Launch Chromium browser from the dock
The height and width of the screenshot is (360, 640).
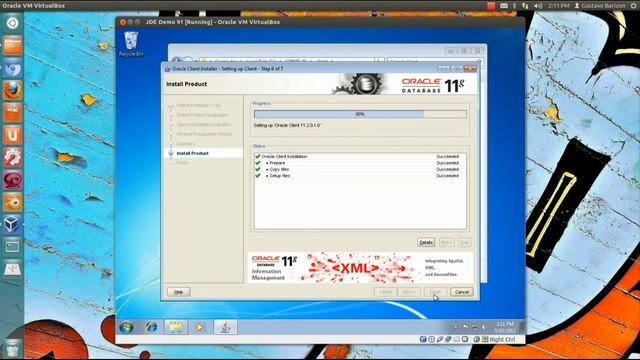tap(12, 68)
